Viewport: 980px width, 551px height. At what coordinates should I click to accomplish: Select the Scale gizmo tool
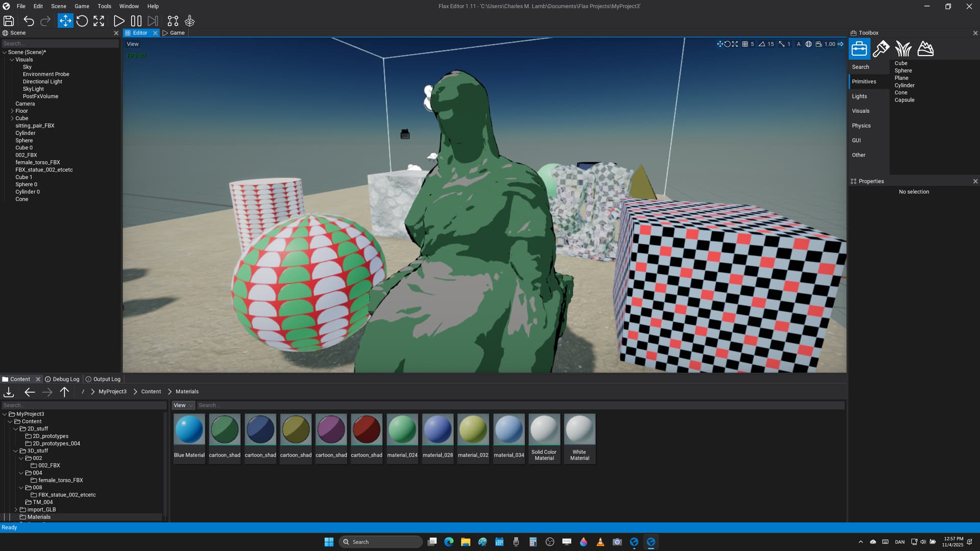[x=99, y=21]
